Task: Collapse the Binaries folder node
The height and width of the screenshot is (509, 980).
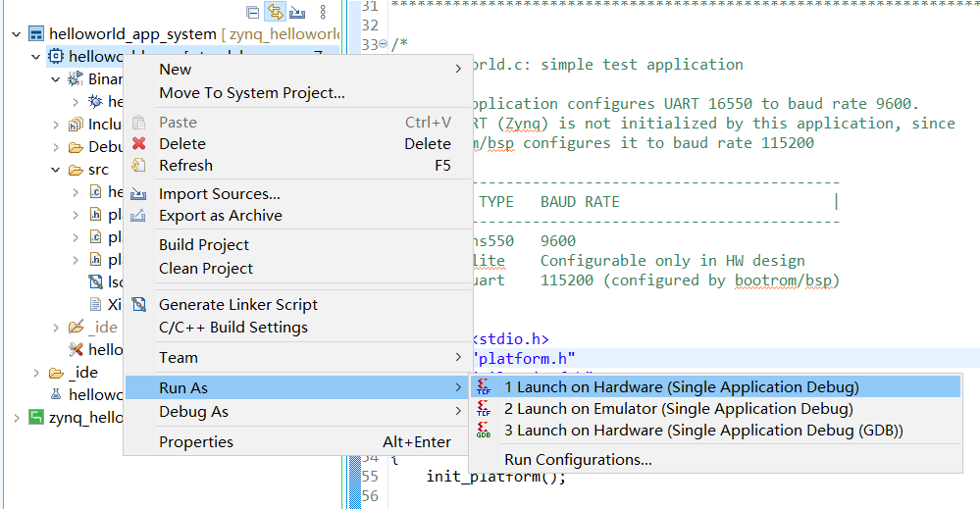Action: click(x=56, y=79)
